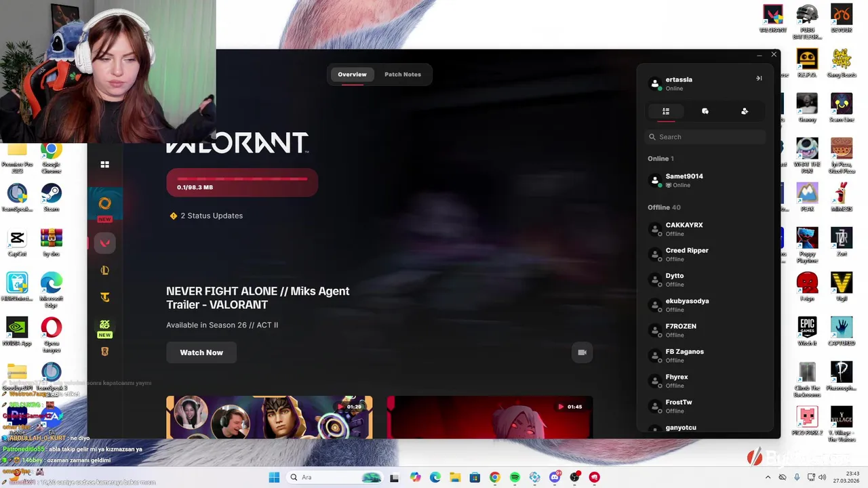
Task: Select the Teamfight Tactics sidebar icon
Action: [x=105, y=297]
